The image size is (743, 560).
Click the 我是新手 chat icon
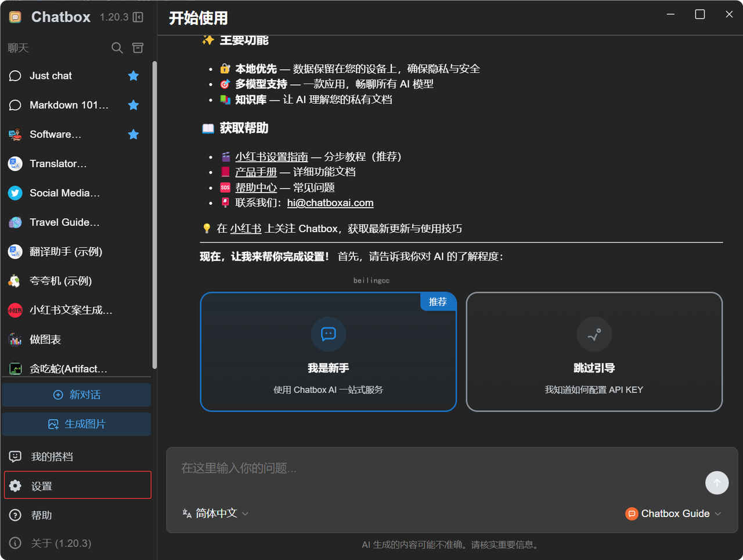click(x=329, y=334)
